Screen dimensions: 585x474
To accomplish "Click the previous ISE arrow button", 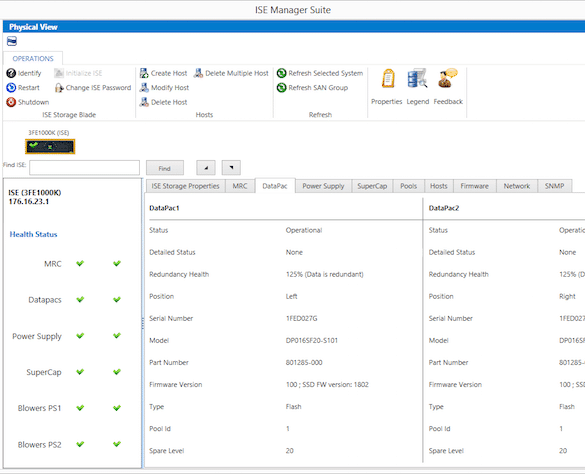I will point(206,168).
